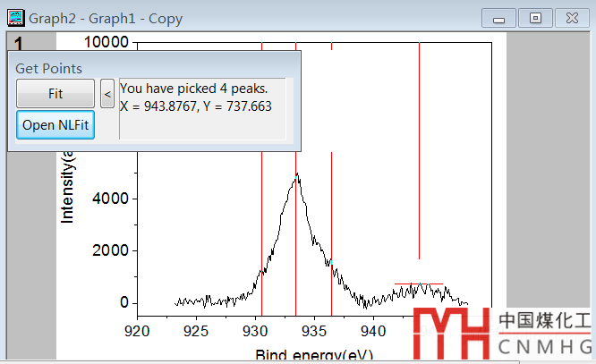Select the red peak marker near 944 eV
The width and height of the screenshot is (596, 364).
coord(419,179)
